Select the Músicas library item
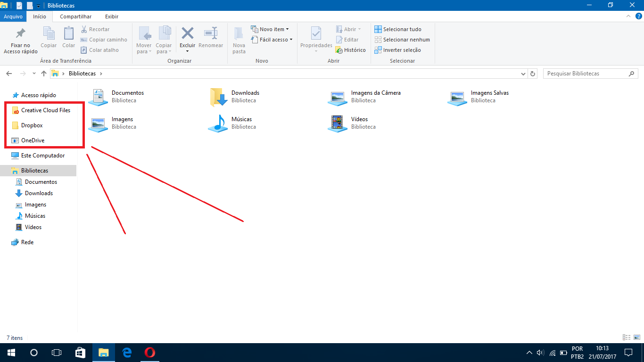This screenshot has height=362, width=644. pyautogui.click(x=232, y=123)
